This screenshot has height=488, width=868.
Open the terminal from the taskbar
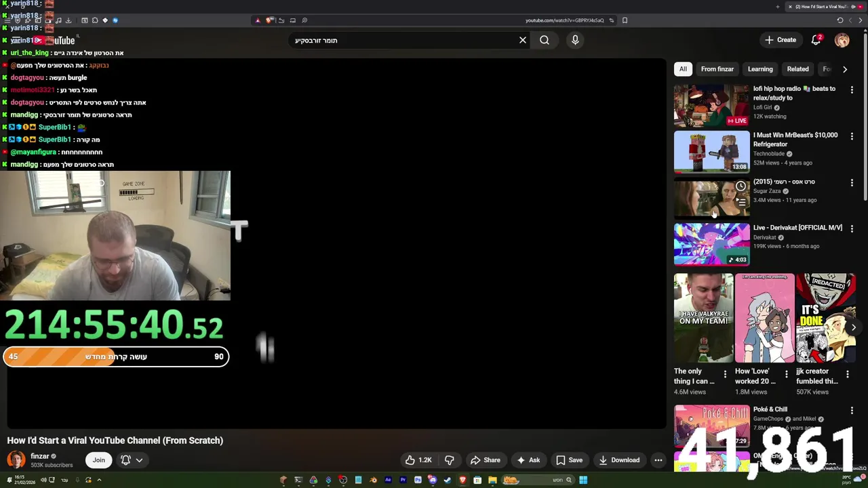pos(298,480)
